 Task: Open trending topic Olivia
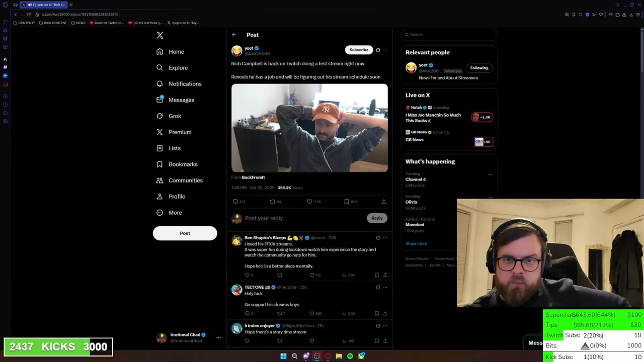[411, 202]
